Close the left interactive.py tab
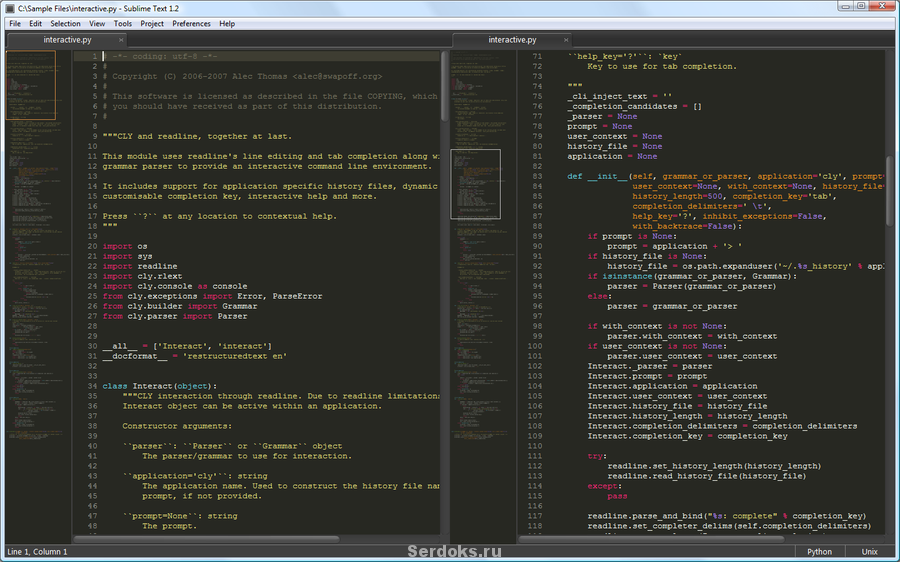Viewport: 900px width, 562px height. coord(121,40)
